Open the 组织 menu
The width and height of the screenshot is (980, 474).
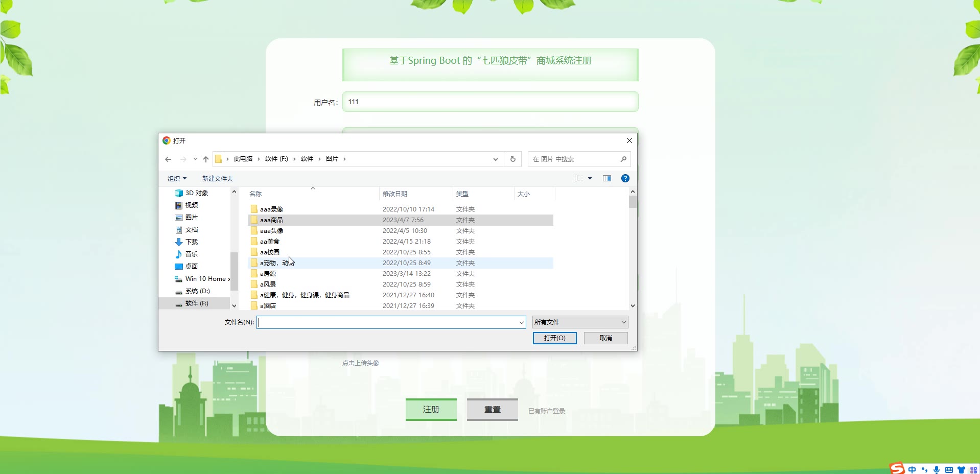click(177, 178)
